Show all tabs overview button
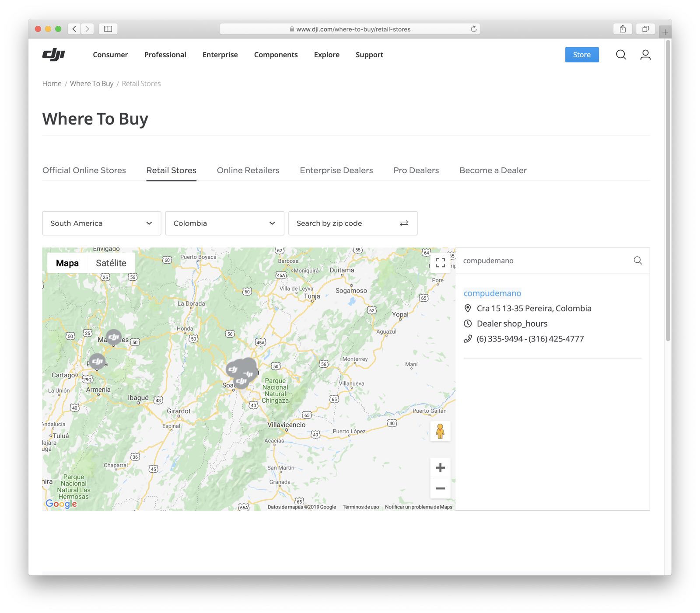This screenshot has height=613, width=700. click(645, 29)
